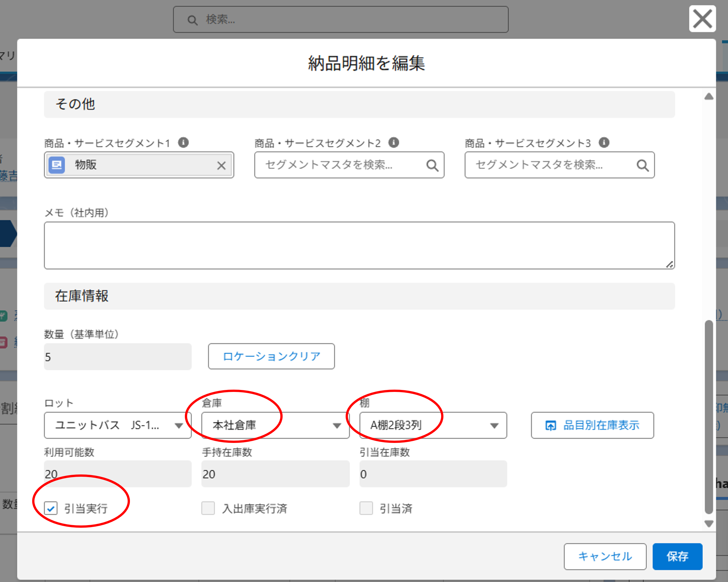Open the 倉庫 dropdown showing 本社倉庫
The image size is (728, 582).
(x=275, y=425)
